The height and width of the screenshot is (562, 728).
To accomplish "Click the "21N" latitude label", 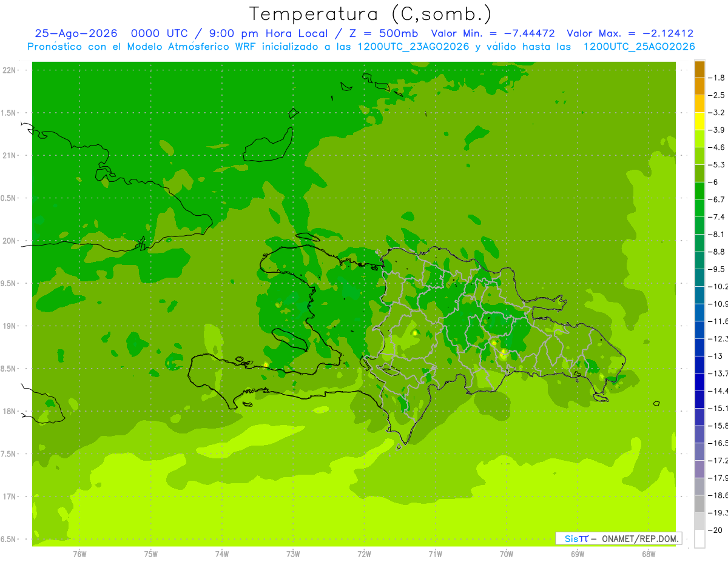I will point(10,155).
